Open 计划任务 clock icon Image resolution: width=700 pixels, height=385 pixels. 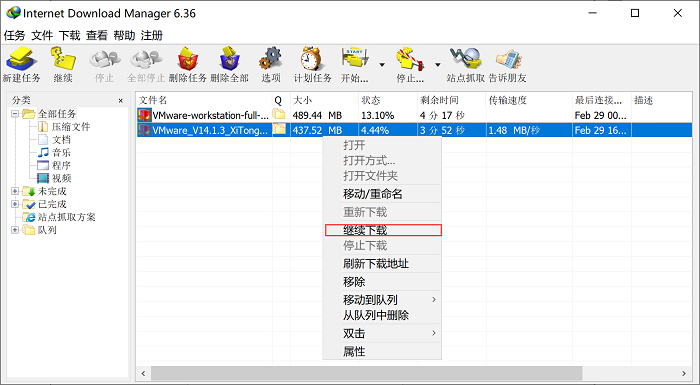click(312, 59)
